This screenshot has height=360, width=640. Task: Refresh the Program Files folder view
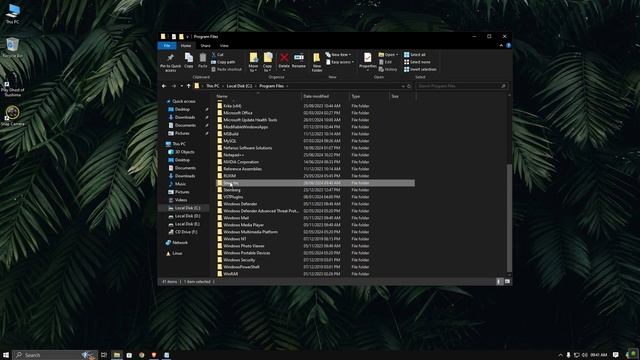click(x=409, y=86)
